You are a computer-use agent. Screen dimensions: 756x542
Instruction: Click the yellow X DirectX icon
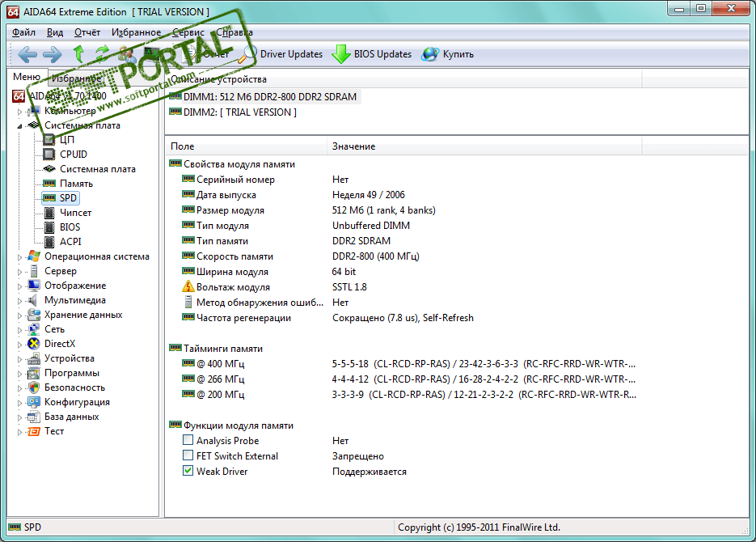tap(34, 344)
